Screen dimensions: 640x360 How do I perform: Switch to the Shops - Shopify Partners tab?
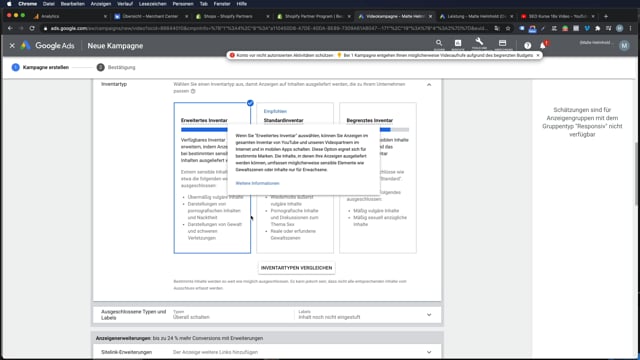[232, 16]
